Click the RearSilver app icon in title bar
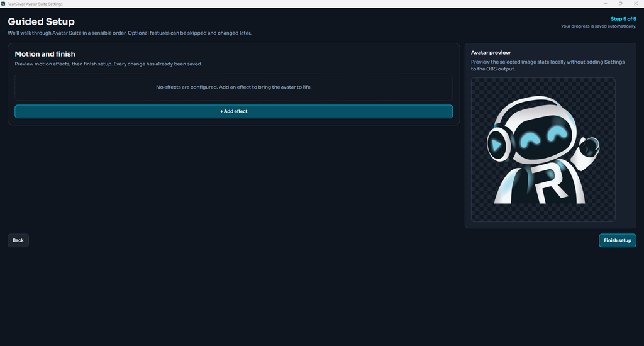Screen dimensions: 644x346 pyautogui.click(x=3, y=4)
